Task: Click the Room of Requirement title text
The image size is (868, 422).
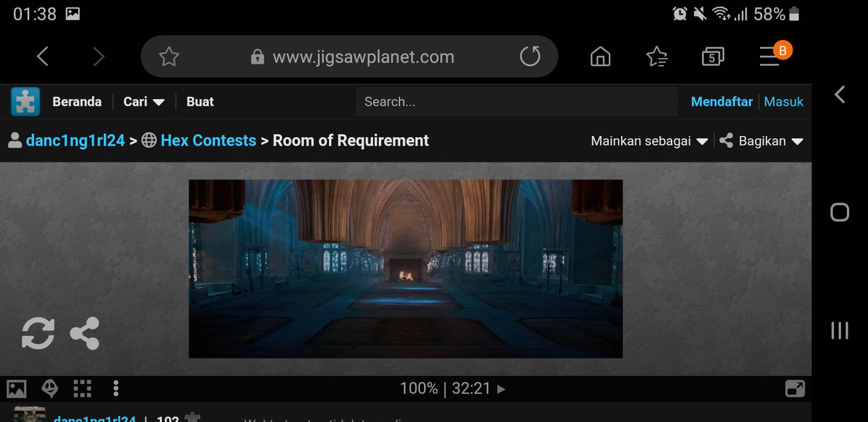Action: 351,140
